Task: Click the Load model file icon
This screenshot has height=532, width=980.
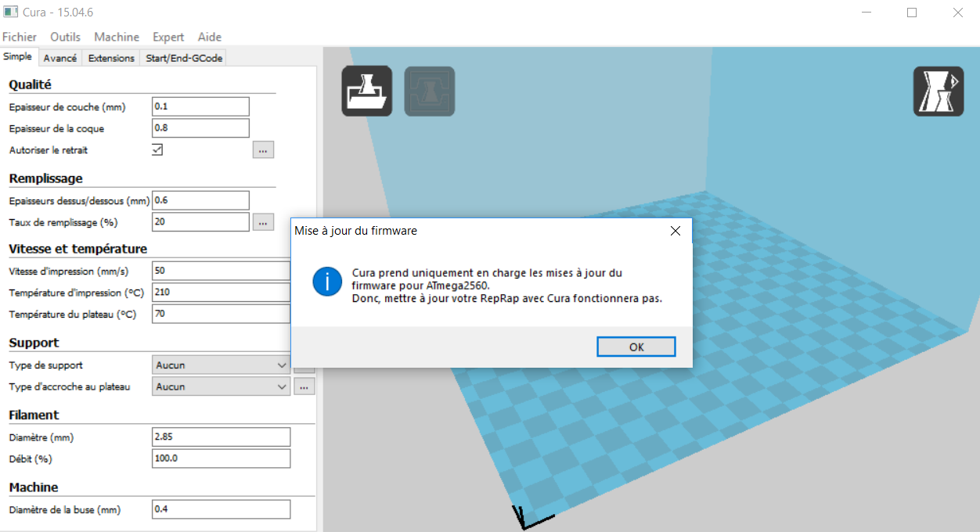Action: 366,92
